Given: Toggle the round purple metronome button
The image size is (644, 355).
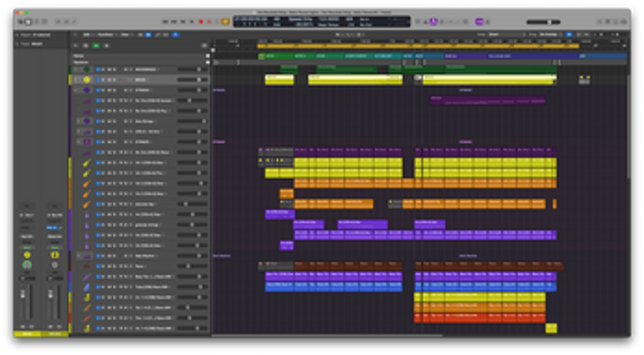Looking at the screenshot, I should coord(433,21).
